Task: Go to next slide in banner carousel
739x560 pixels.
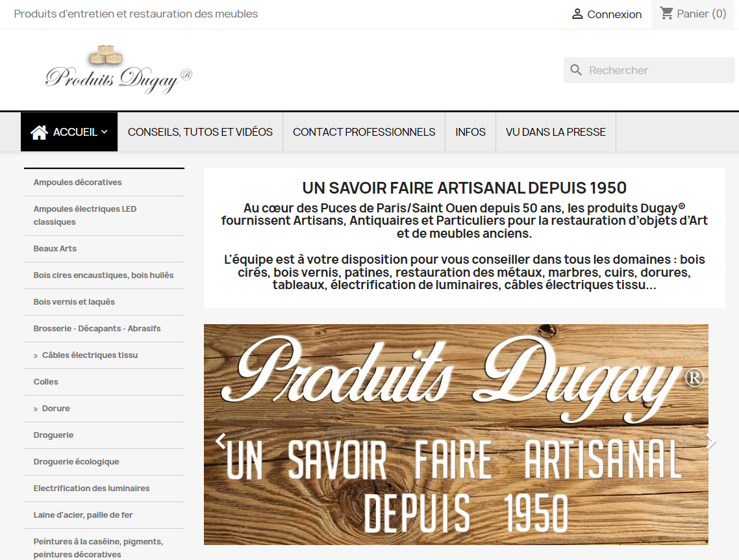Action: tap(711, 442)
